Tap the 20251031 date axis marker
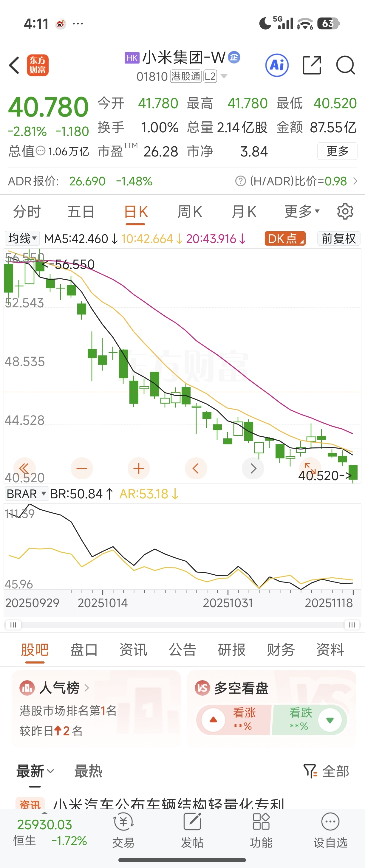365x868 pixels. (x=228, y=603)
